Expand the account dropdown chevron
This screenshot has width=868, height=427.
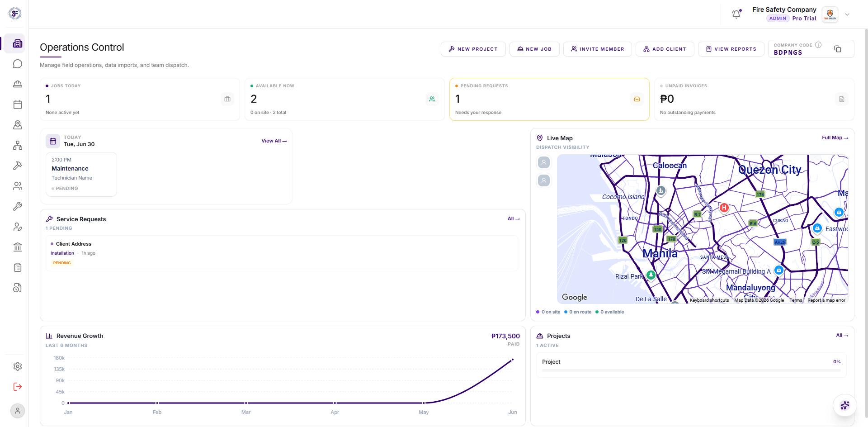point(847,14)
